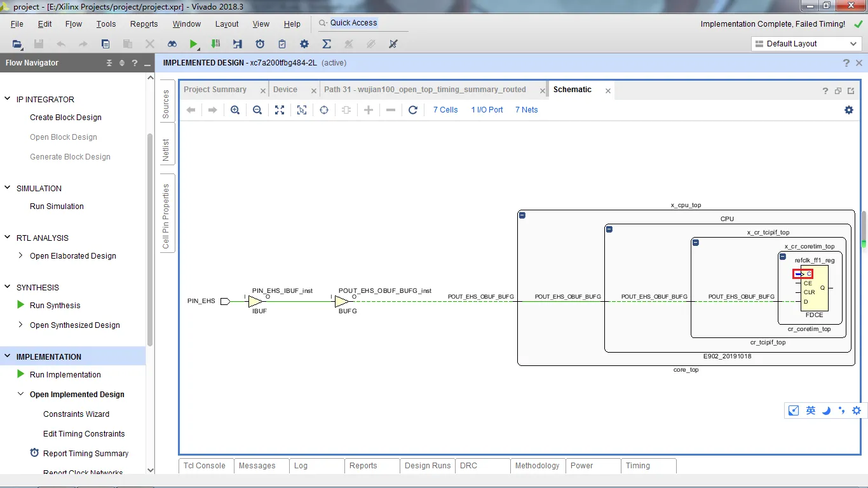Focus the Quick Access search field
This screenshot has height=488, width=868.
[x=363, y=24]
